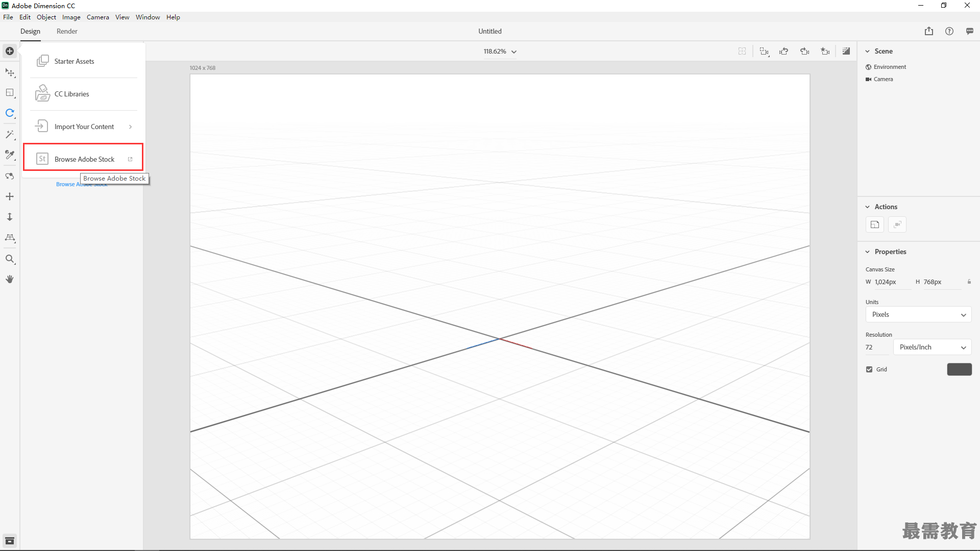Click the Untitled document title
Screen dimensions: 980x551
click(x=490, y=31)
